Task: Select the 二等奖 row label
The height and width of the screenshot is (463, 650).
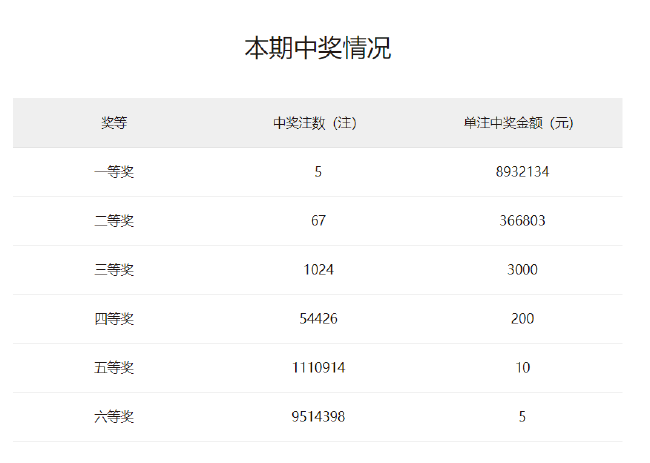Action: coord(114,221)
